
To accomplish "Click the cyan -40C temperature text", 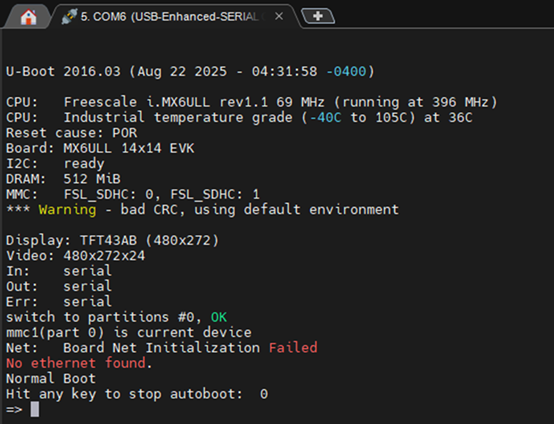I will [x=325, y=117].
